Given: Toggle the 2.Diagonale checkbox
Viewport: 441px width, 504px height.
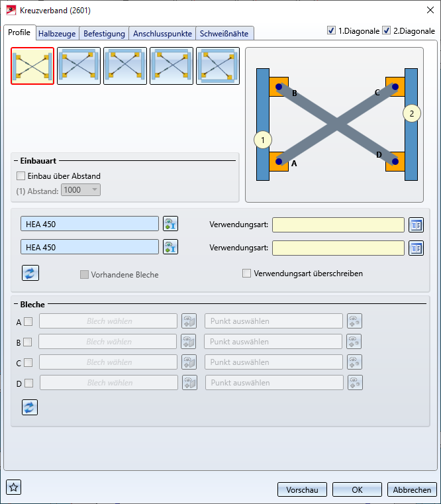Looking at the screenshot, I should (x=386, y=30).
